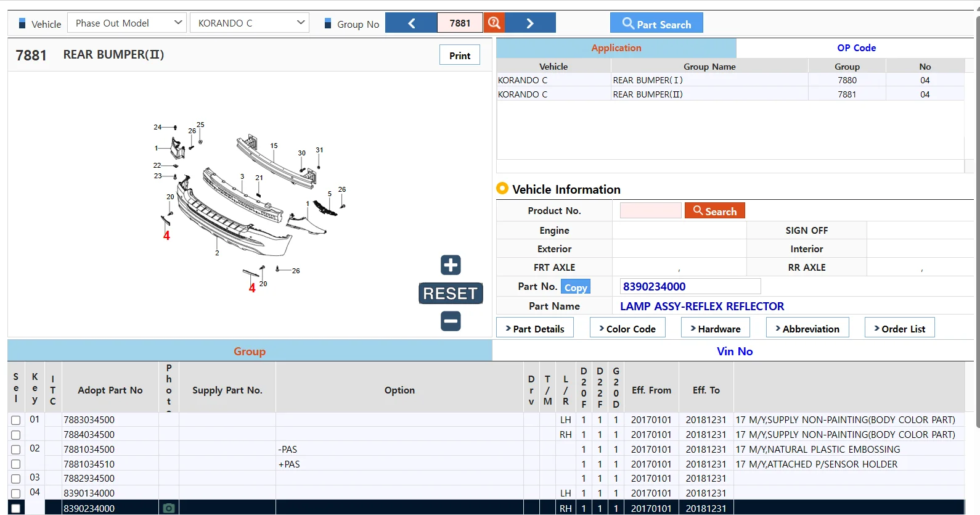Viewport: 980px width, 515px height.
Task: Click the Product No. input field
Action: [x=650, y=210]
